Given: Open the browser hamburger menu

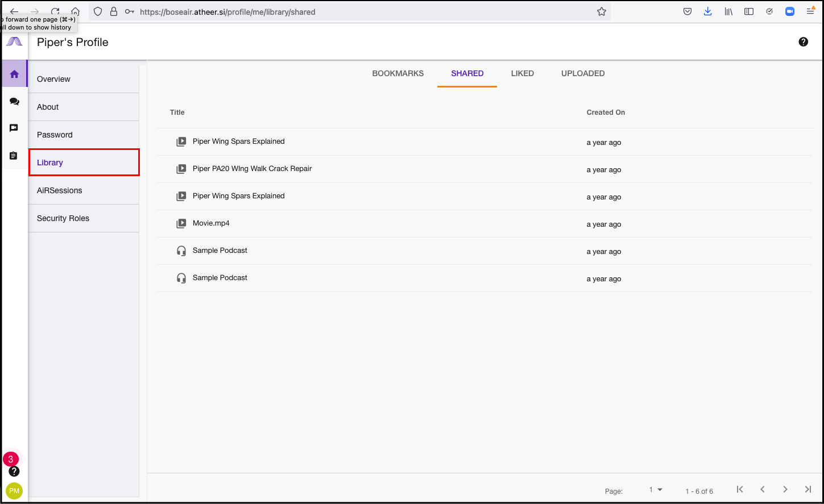Looking at the screenshot, I should pyautogui.click(x=810, y=11).
